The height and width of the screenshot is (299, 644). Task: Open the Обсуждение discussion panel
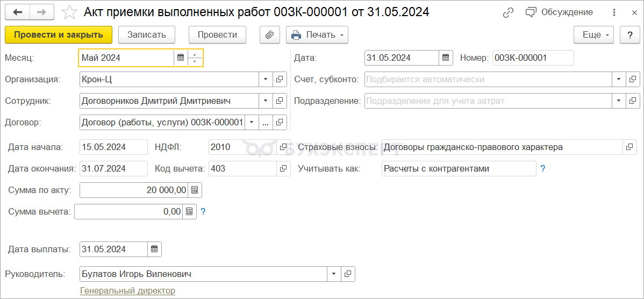pos(559,12)
